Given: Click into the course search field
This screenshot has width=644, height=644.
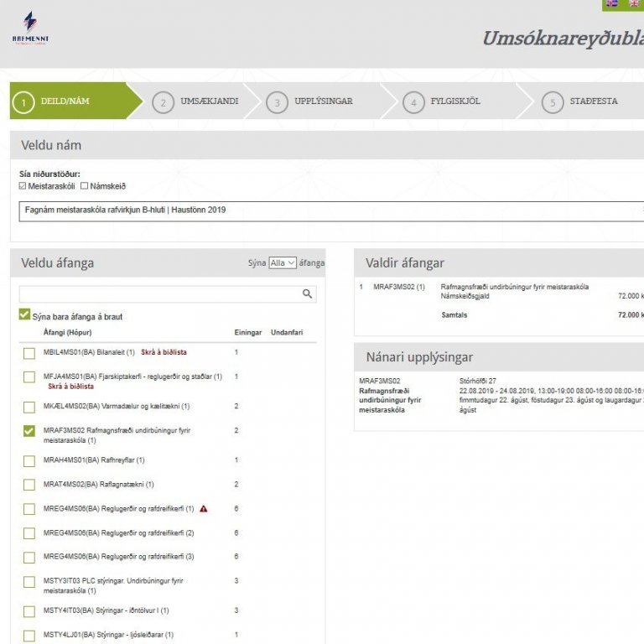Looking at the screenshot, I should [159, 294].
